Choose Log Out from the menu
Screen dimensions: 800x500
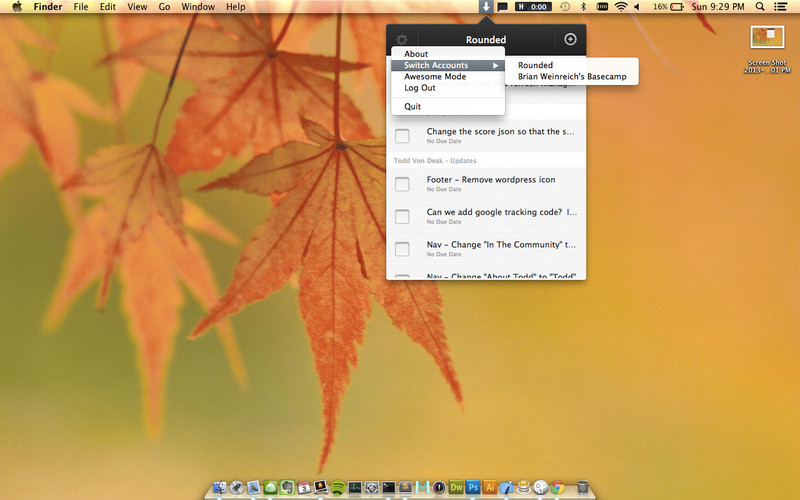(x=448, y=88)
